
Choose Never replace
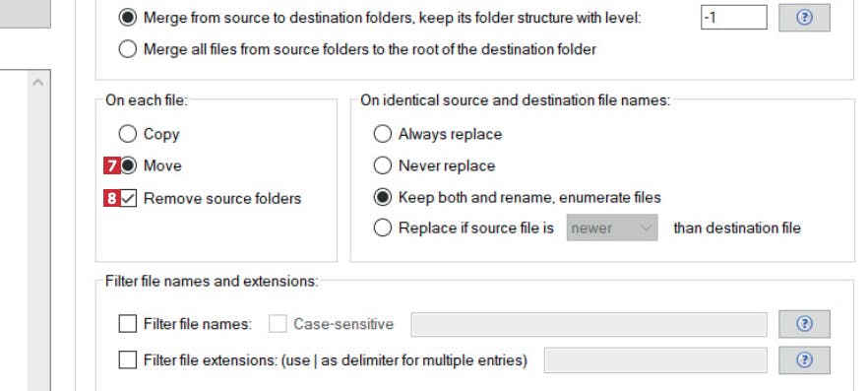pos(382,165)
